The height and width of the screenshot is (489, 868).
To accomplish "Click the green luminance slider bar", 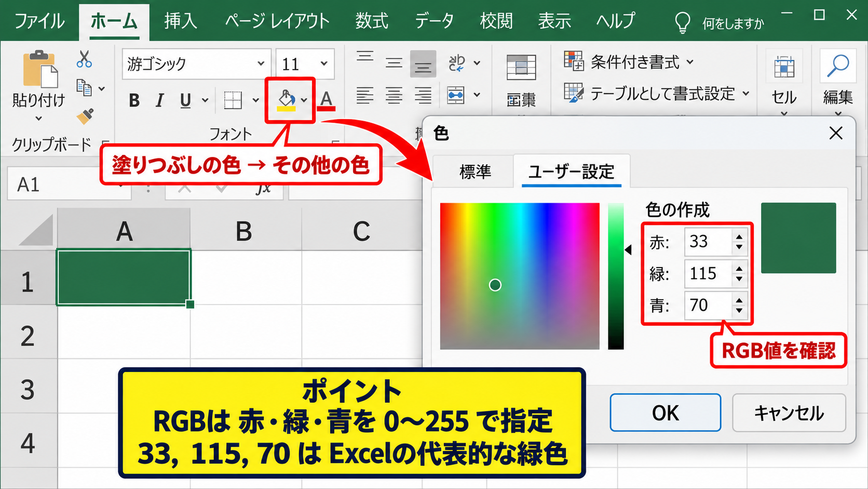I will click(616, 276).
